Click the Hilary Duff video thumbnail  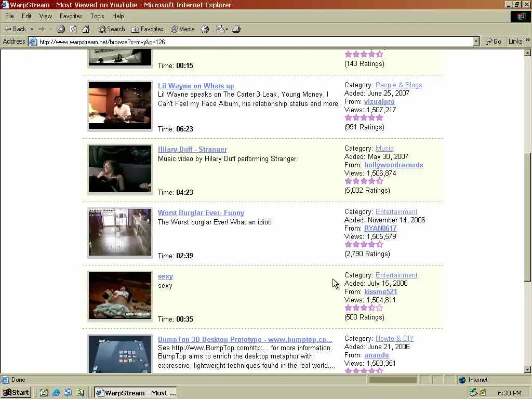120,169
